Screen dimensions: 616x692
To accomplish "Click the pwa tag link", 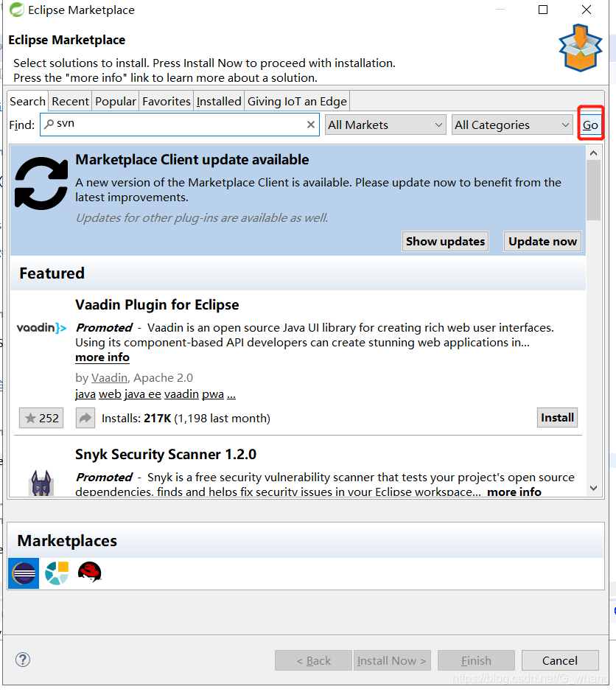I will pos(213,394).
